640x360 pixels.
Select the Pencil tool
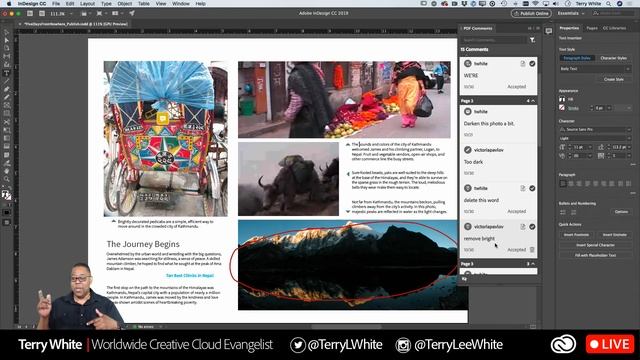[7, 97]
